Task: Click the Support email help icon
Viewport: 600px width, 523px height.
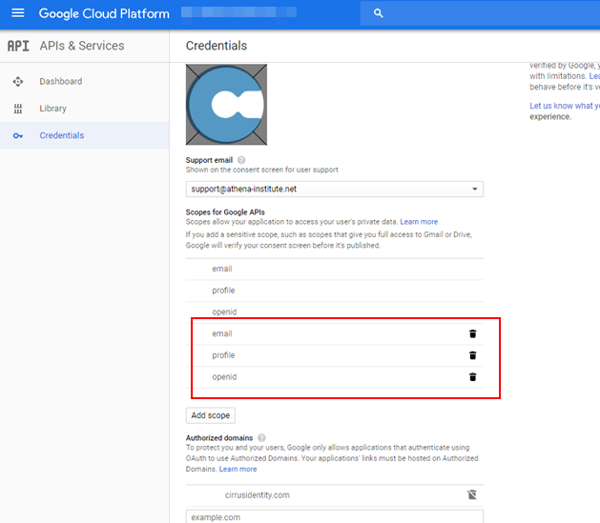Action: [241, 160]
